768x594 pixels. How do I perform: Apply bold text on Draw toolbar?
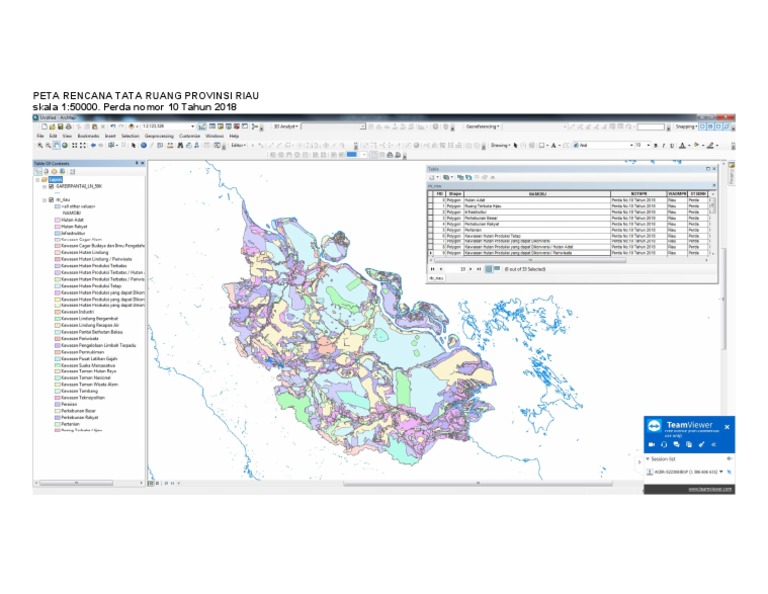coord(656,145)
